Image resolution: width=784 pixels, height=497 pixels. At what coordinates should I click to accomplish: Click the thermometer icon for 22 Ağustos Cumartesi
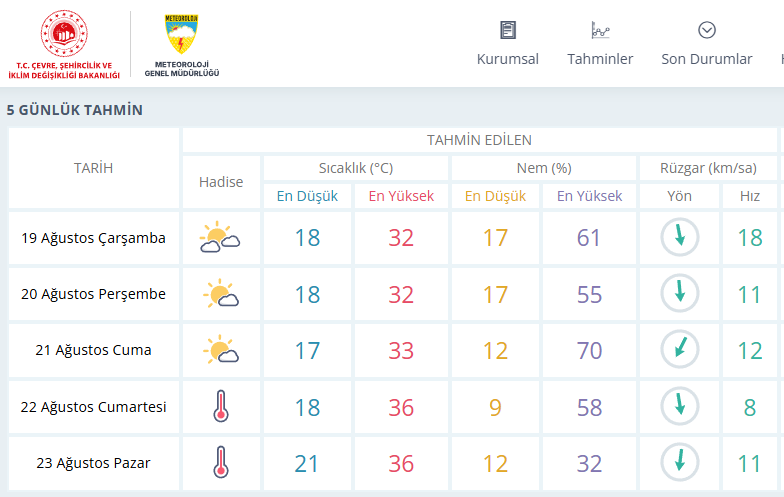point(221,406)
